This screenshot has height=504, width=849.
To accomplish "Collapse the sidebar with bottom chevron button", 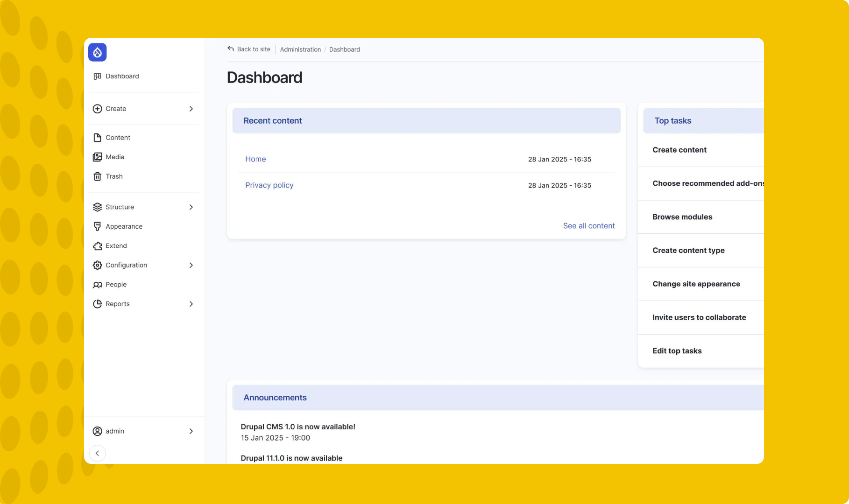I will pos(97,453).
